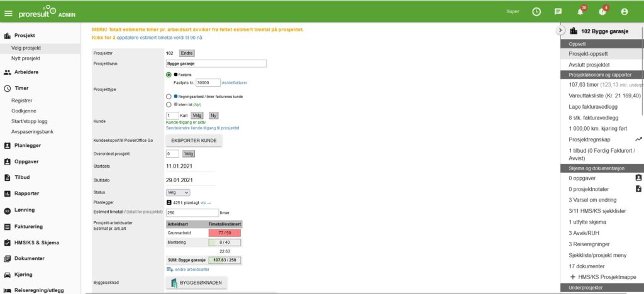Click the user account icon

coord(624,11)
